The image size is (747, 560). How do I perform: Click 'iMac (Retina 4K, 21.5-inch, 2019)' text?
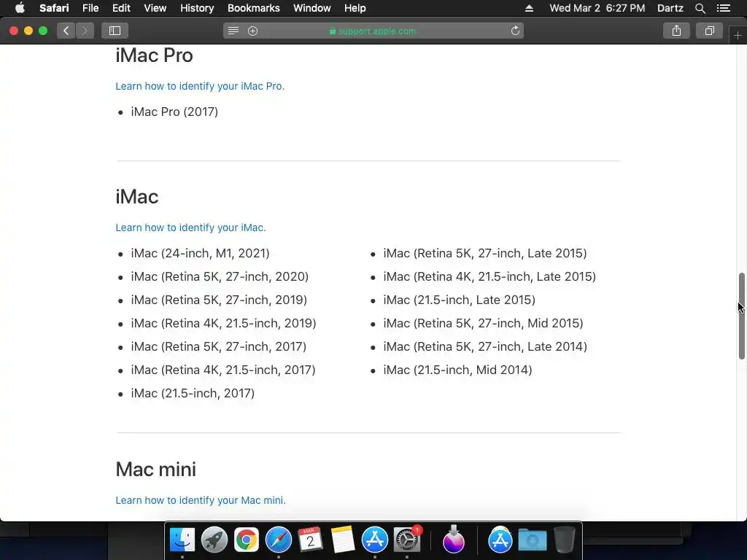click(x=223, y=323)
